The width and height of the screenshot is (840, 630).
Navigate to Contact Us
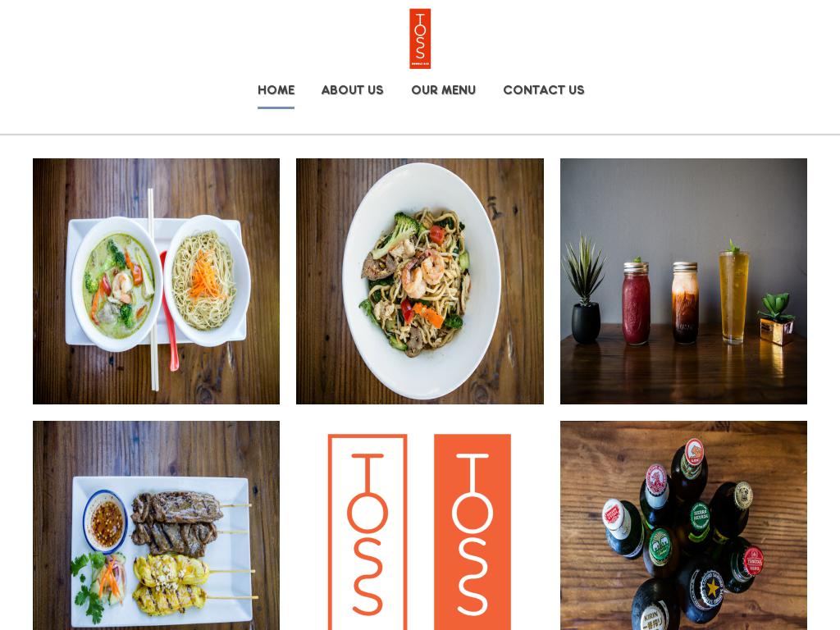(x=544, y=90)
